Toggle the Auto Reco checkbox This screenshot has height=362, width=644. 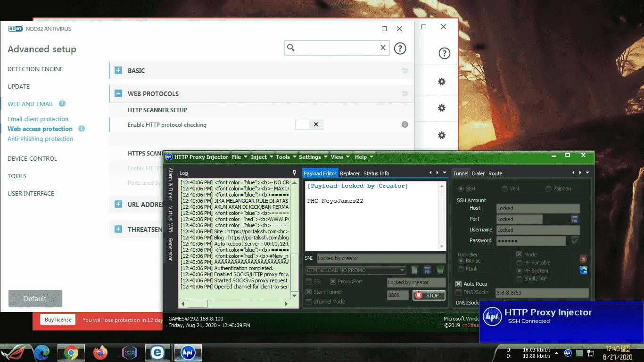[x=459, y=284]
